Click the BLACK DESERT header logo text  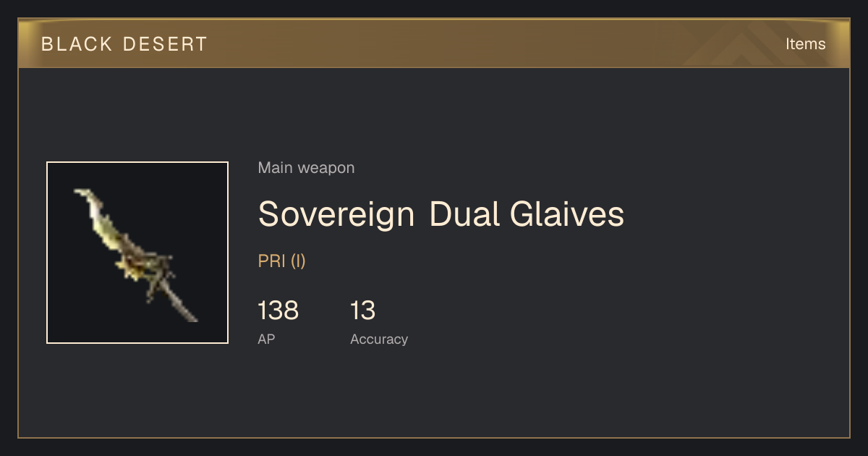tap(124, 44)
